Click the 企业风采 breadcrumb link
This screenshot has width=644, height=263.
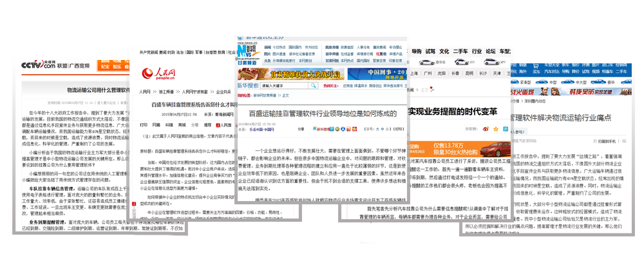pos(224,92)
